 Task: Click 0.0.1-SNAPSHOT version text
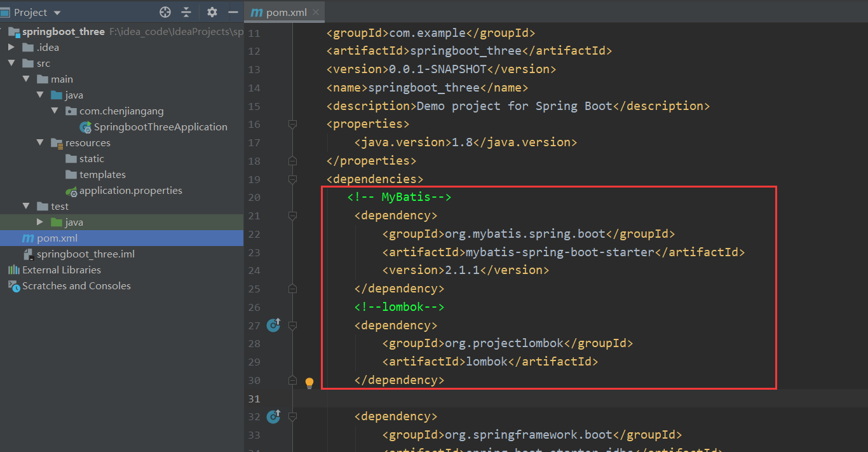tap(438, 69)
